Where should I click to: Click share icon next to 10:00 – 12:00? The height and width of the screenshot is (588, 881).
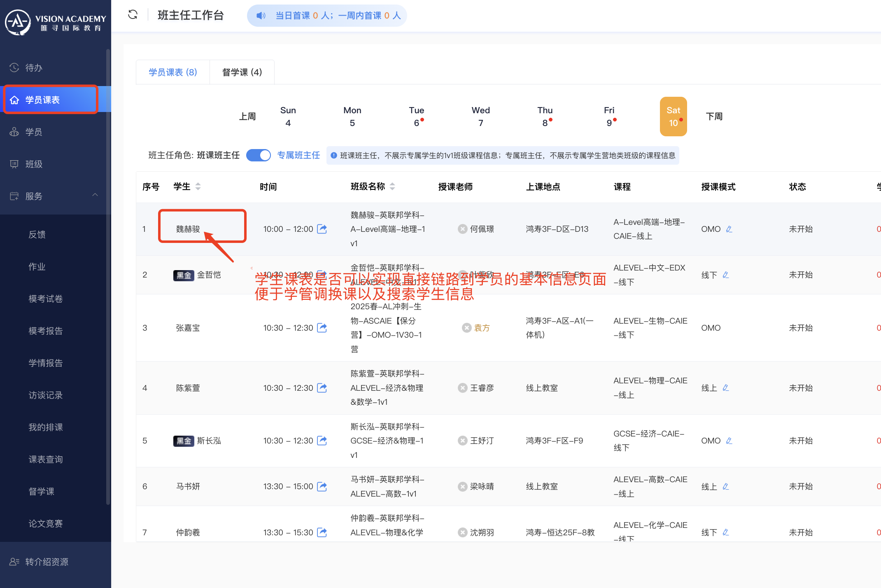[x=322, y=229]
